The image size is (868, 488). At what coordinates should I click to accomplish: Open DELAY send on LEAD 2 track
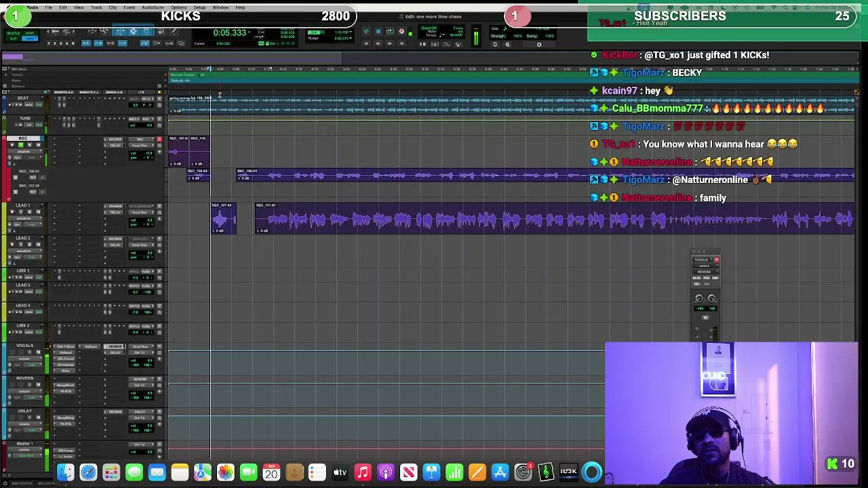(x=115, y=245)
